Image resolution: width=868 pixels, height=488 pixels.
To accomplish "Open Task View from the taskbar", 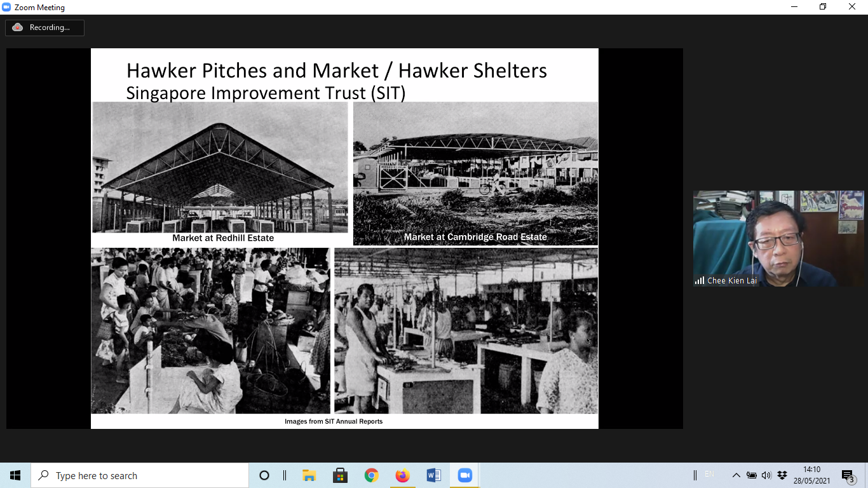I will [285, 475].
